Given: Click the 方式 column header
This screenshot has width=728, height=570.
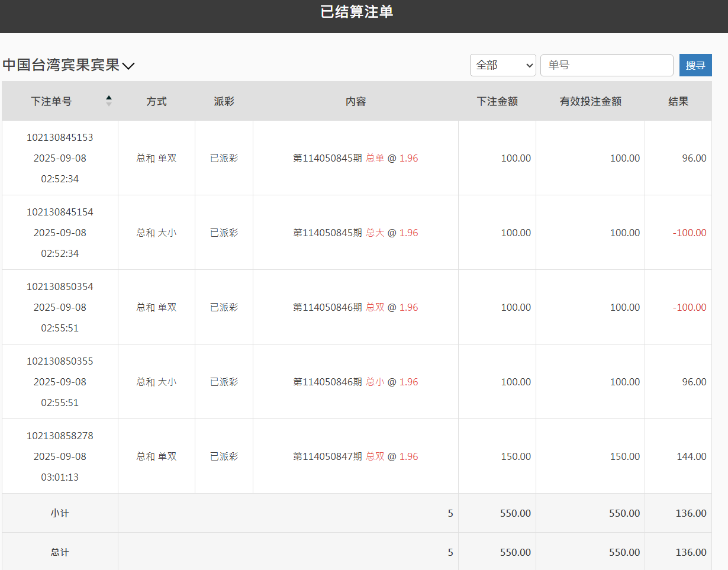Looking at the screenshot, I should [x=156, y=101].
